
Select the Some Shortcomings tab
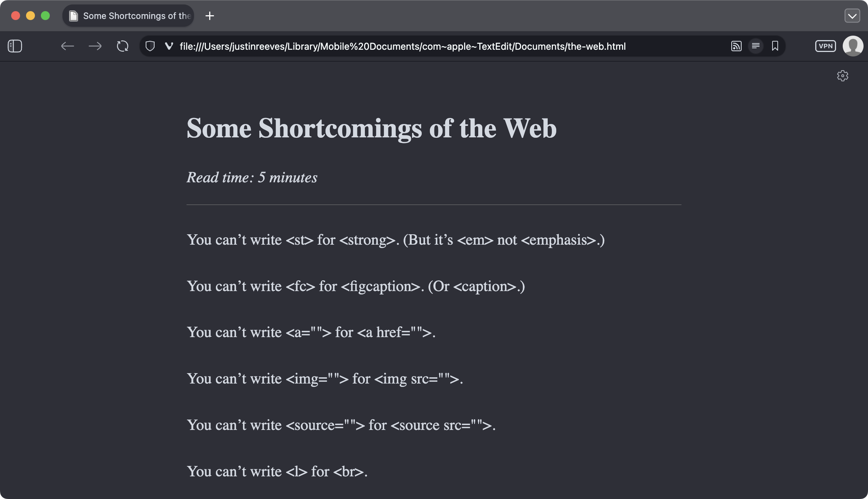point(137,16)
